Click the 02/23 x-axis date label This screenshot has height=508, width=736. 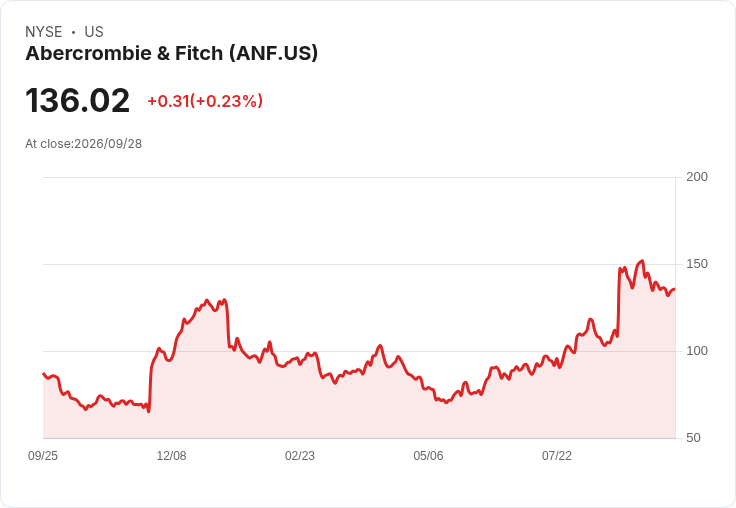point(300,455)
